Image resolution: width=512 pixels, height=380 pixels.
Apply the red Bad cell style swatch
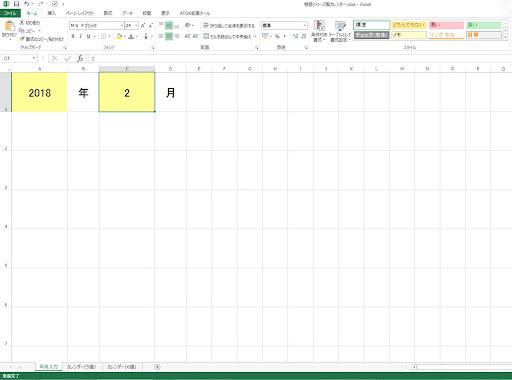pyautogui.click(x=446, y=25)
